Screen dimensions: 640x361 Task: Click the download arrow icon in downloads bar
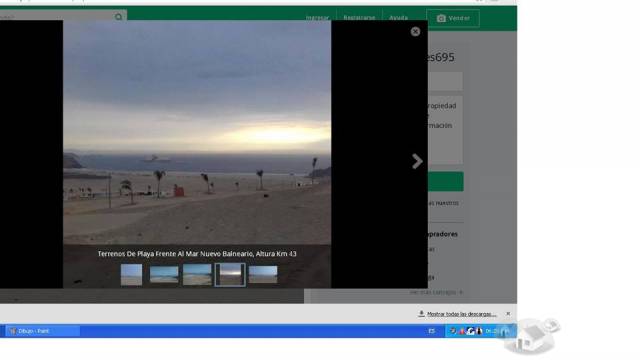(421, 314)
